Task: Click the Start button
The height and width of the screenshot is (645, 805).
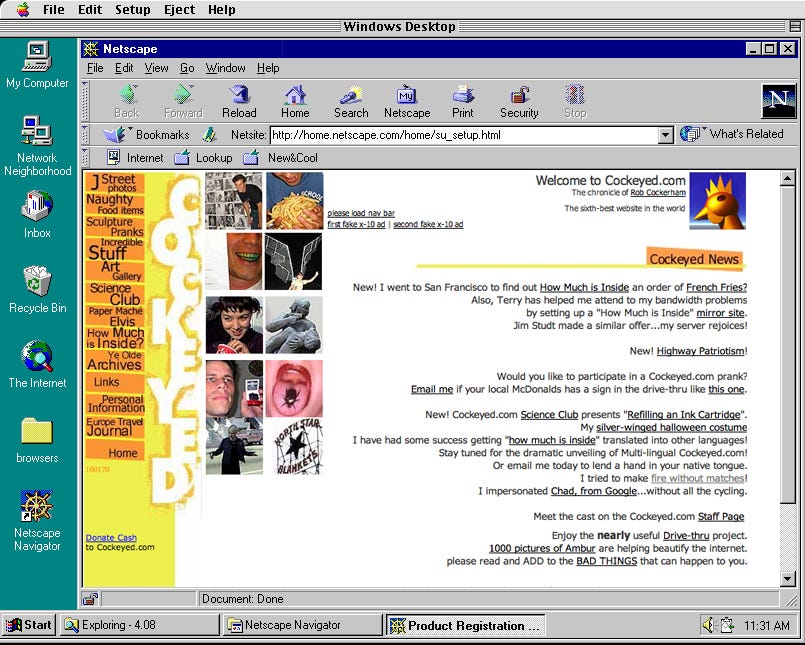Action: click(29, 625)
